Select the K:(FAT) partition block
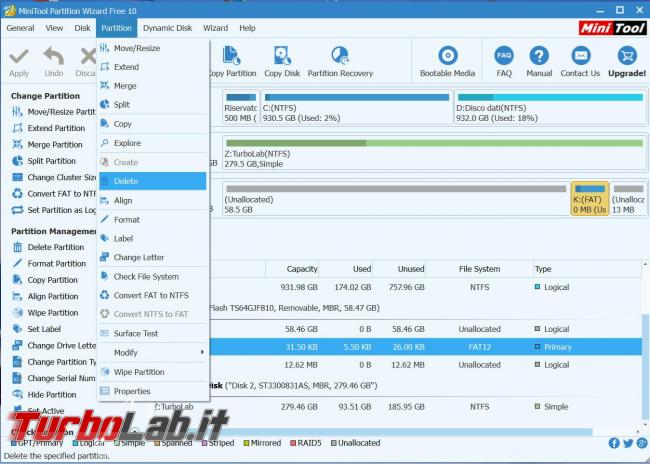Image resolution: width=650 pixels, height=464 pixels. pos(589,199)
